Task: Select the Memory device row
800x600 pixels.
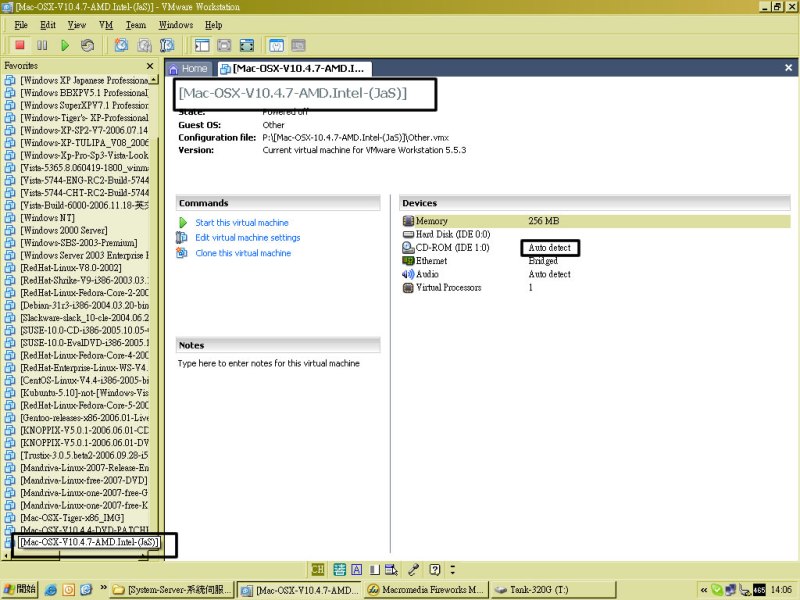Action: [x=595, y=221]
